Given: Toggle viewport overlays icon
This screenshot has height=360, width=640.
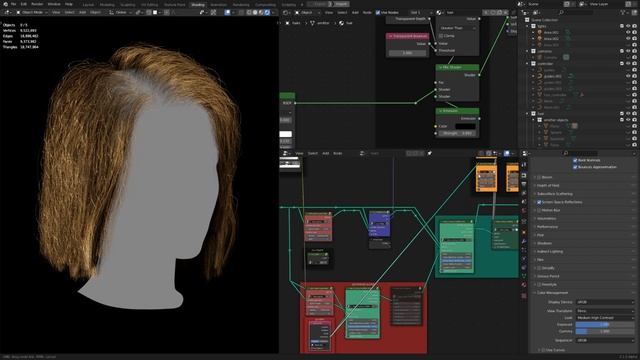Looking at the screenshot, I should 228,12.
